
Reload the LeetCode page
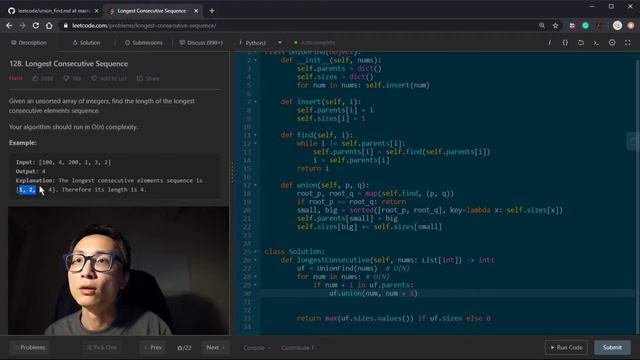[x=36, y=25]
